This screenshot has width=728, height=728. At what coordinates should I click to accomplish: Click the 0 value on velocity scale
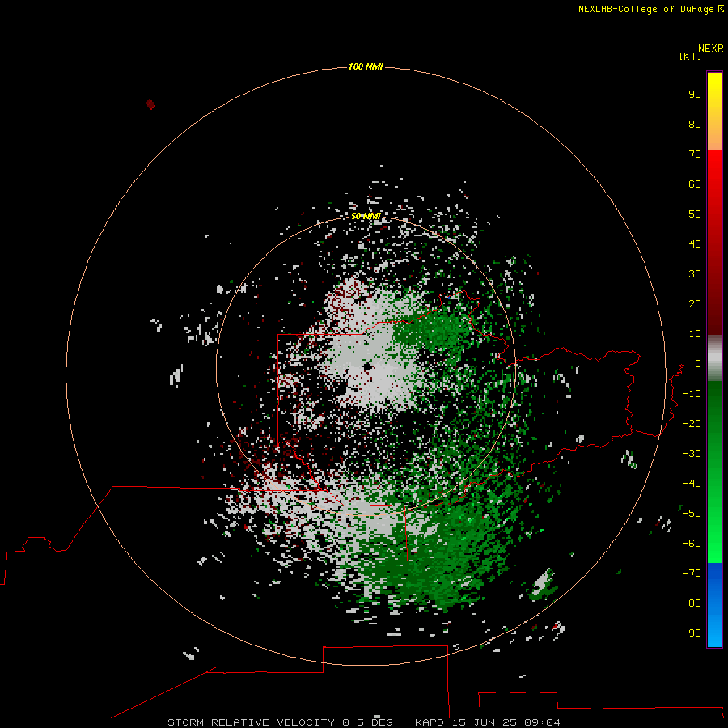coord(698,363)
